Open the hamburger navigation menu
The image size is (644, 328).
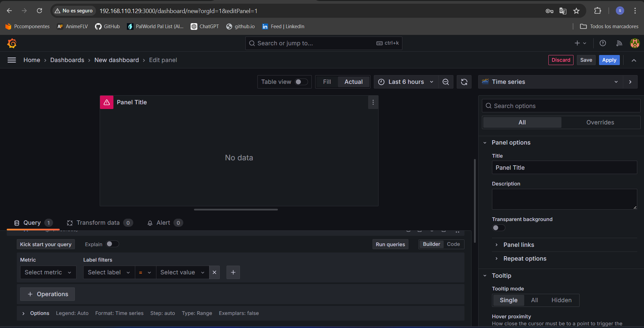pos(12,60)
